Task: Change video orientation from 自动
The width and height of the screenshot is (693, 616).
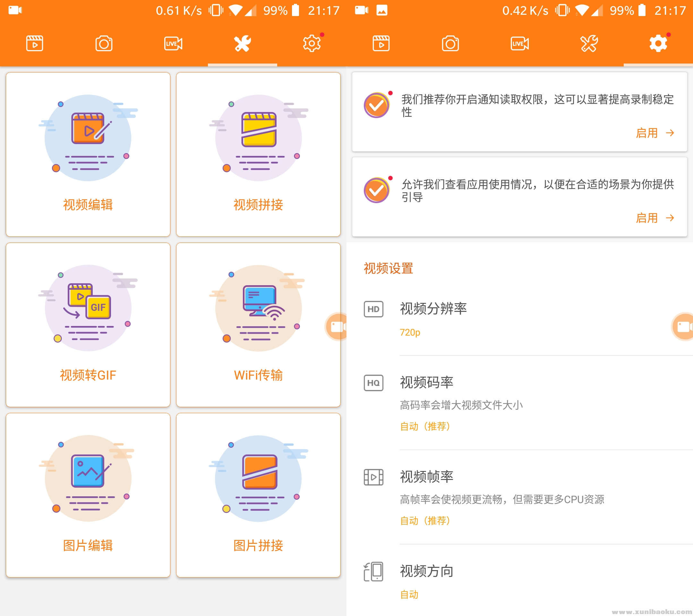Action: click(x=409, y=594)
